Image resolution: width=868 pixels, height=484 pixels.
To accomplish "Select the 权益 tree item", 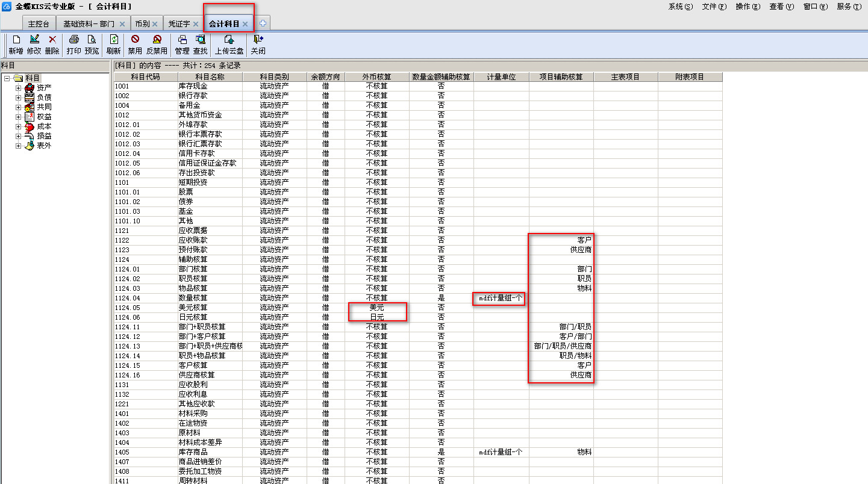I will click(44, 117).
